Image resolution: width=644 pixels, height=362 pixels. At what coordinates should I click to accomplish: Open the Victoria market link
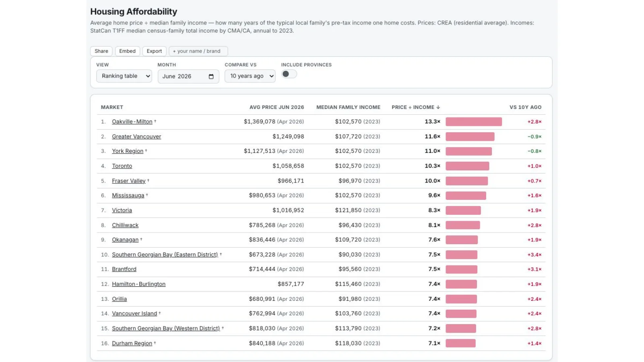[122, 210]
